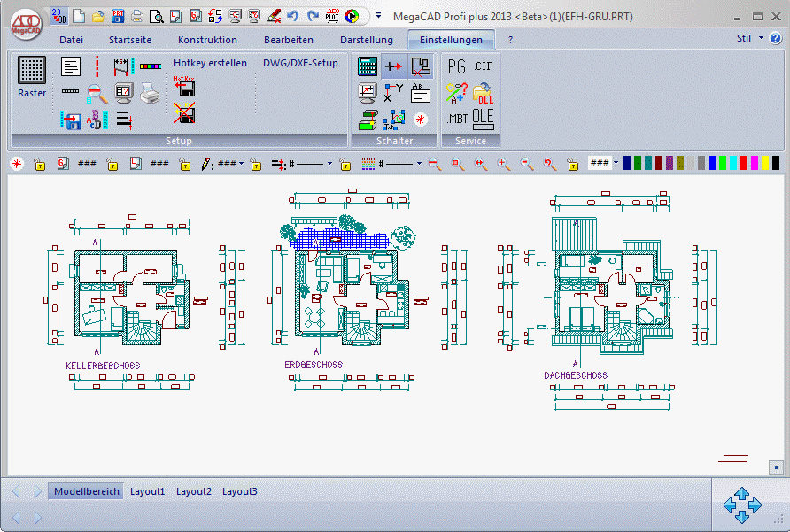Select the yellow color swatch
Viewport: 790px width, 532px height.
765,163
